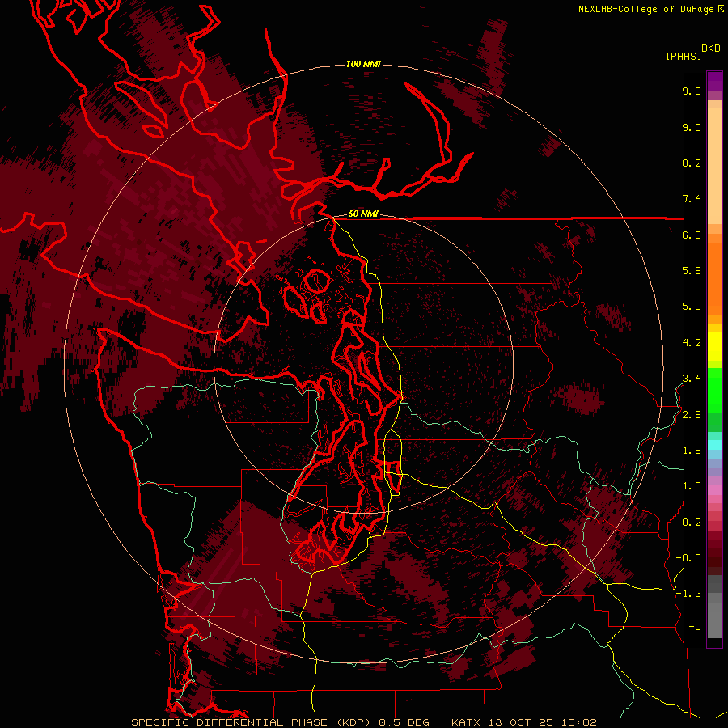Viewport: 728px width, 728px height.
Task: Click the 9.8 value on the scale
Action: (692, 91)
